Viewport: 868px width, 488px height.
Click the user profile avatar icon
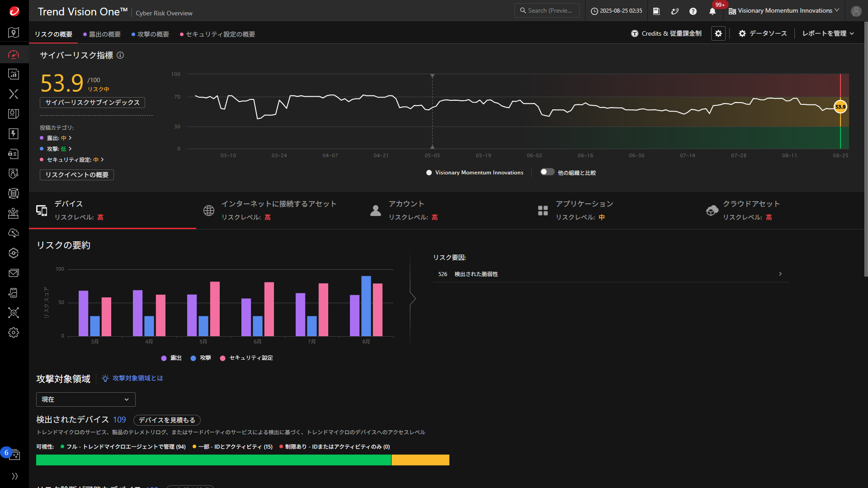pos(856,11)
